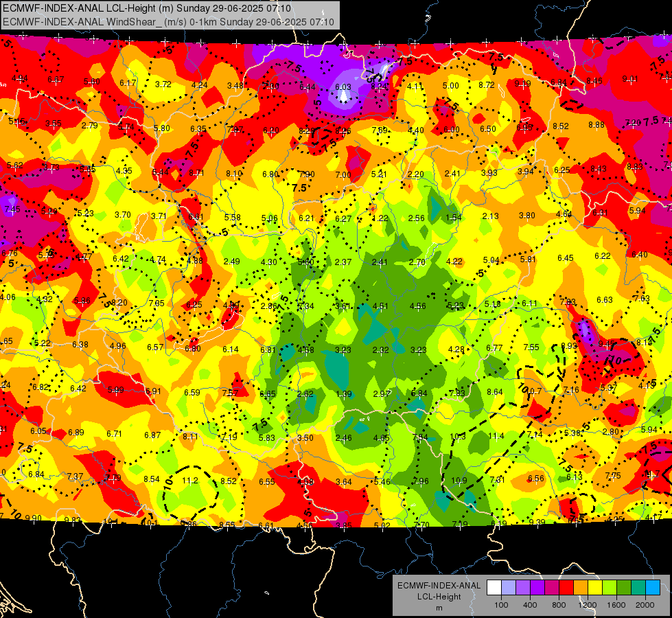
Task: Click the lime green legend swatch
Action: [610, 588]
